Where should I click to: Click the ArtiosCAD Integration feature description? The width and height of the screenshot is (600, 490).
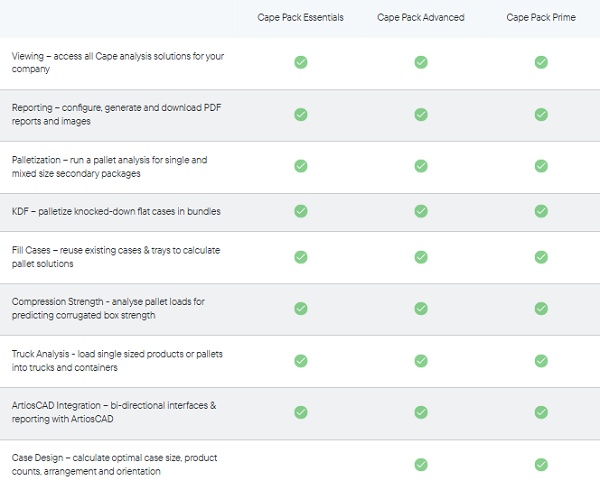pyautogui.click(x=114, y=412)
